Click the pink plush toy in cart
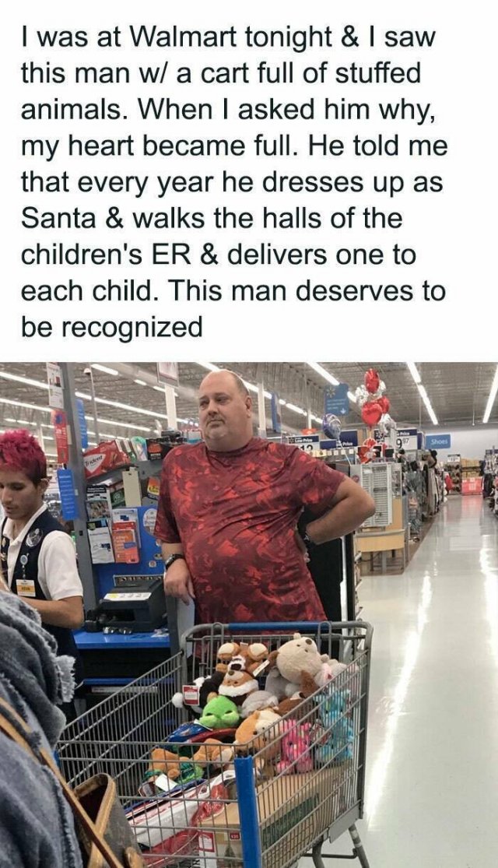The image size is (498, 868). (294, 745)
